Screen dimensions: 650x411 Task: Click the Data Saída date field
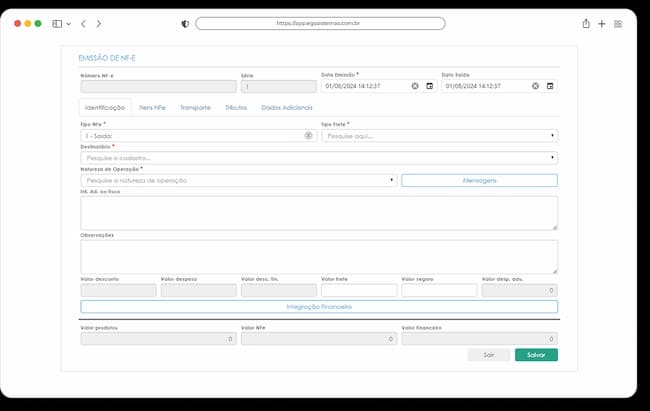coord(499,86)
